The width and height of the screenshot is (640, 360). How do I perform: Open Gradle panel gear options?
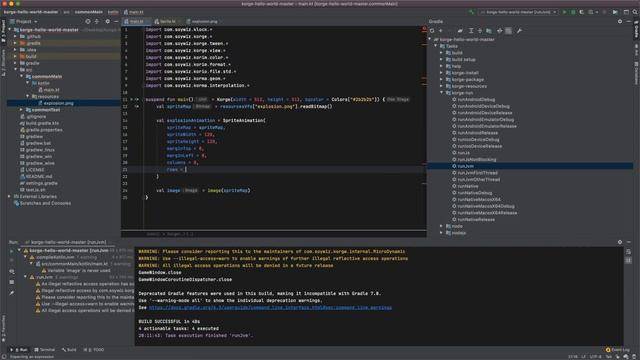620,21
